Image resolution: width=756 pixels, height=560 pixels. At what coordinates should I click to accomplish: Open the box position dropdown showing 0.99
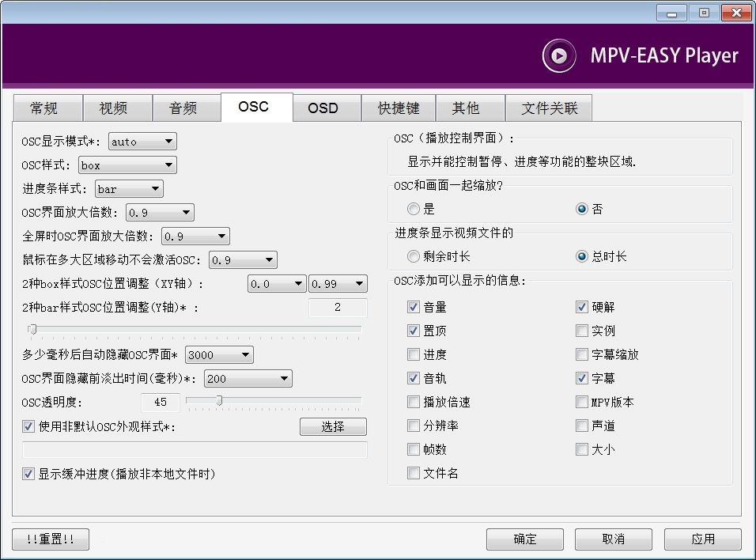[338, 284]
